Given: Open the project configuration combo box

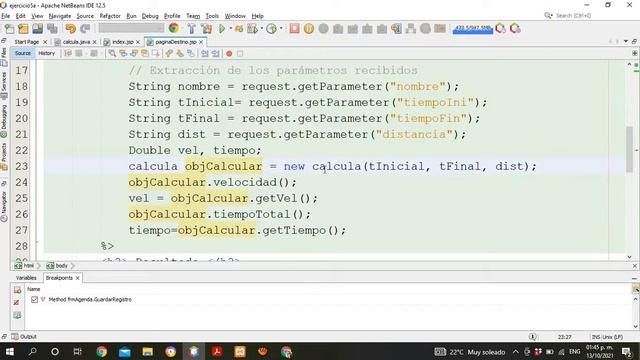Looking at the screenshot, I should pyautogui.click(x=131, y=28).
